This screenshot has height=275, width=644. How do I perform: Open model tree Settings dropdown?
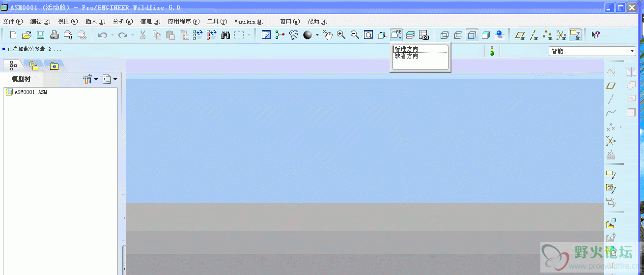[x=110, y=79]
